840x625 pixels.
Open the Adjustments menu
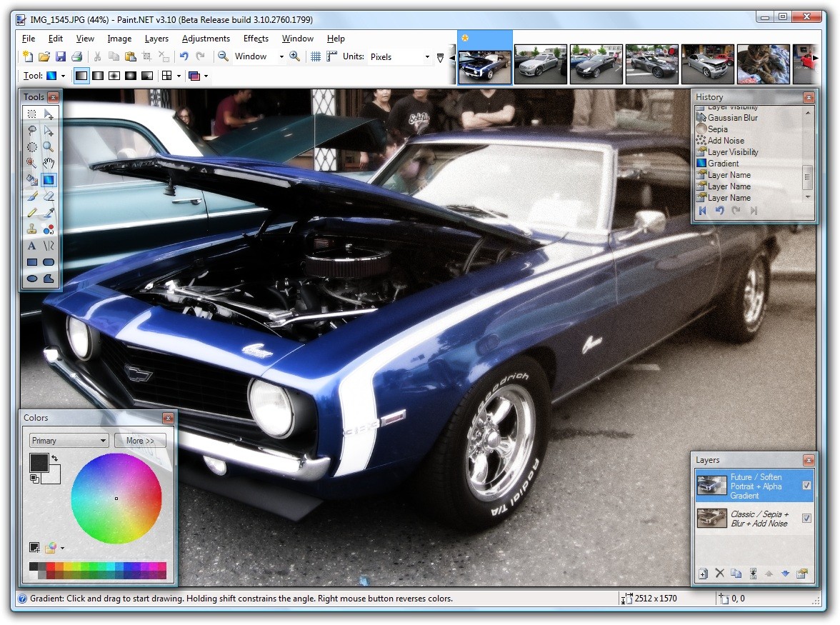pyautogui.click(x=206, y=39)
